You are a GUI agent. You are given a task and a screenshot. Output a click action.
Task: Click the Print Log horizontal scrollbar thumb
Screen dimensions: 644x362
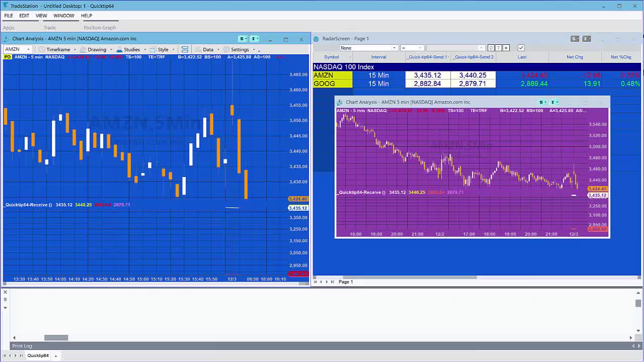[x=56, y=338]
